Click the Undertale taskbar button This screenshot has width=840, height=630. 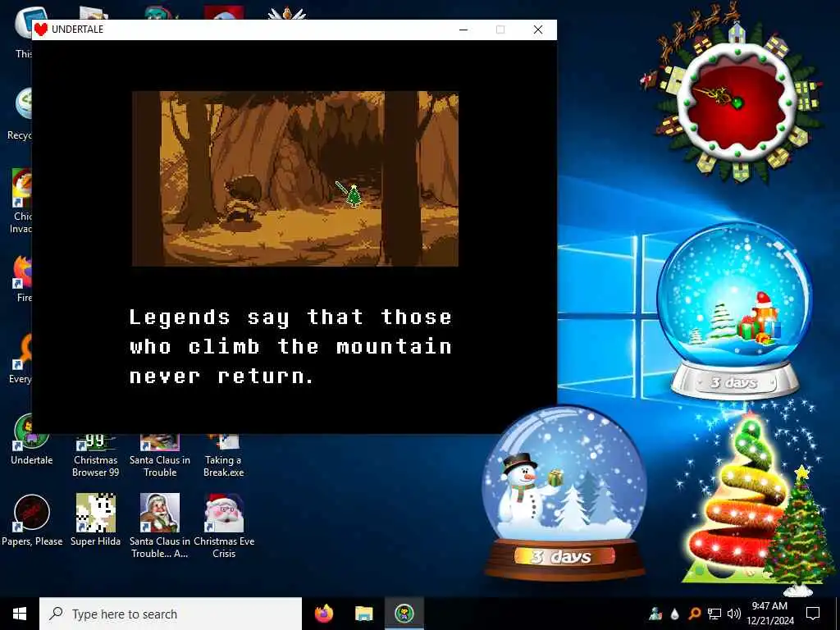tap(404, 614)
